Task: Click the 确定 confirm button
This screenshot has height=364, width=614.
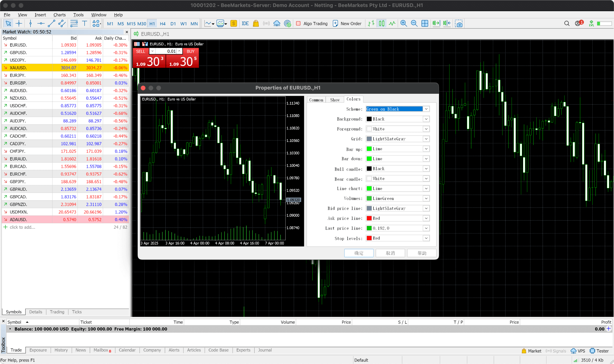Action: (x=359, y=253)
